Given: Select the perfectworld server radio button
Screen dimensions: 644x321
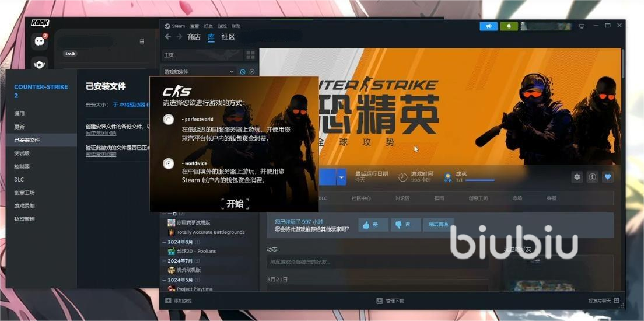Looking at the screenshot, I should click(169, 120).
